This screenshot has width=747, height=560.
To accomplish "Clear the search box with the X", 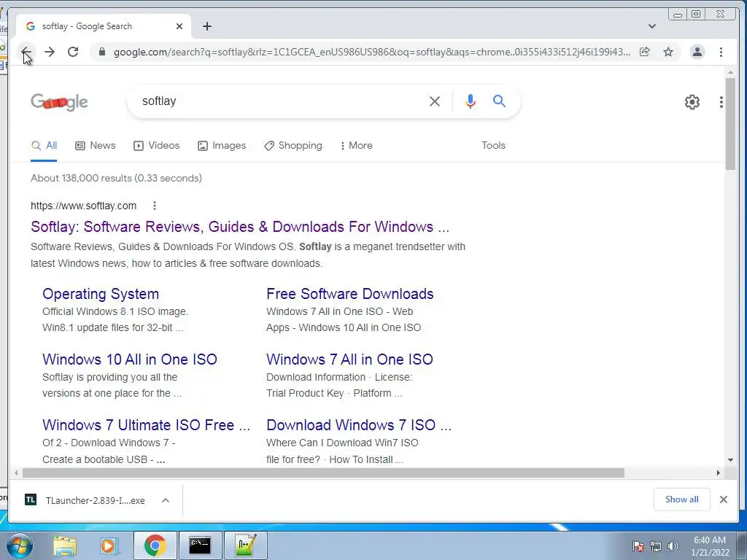I will (435, 101).
